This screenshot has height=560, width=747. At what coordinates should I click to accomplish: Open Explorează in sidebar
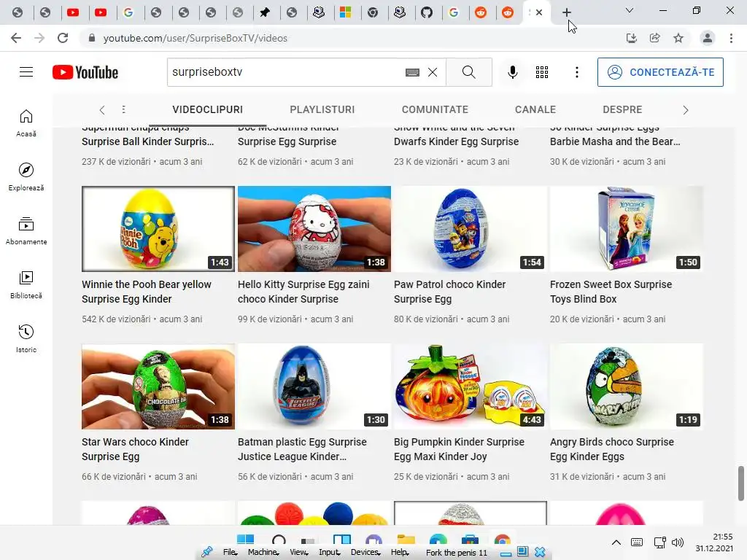coord(26,177)
